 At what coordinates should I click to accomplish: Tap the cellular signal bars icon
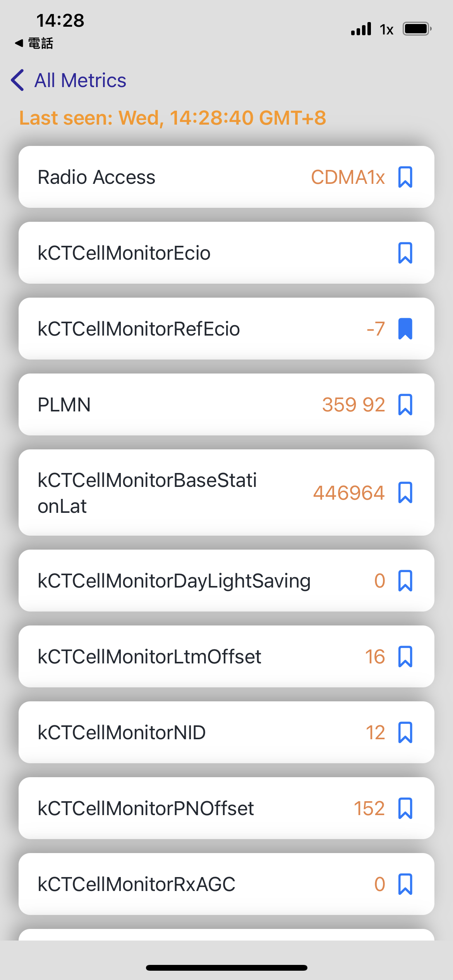[x=361, y=29]
